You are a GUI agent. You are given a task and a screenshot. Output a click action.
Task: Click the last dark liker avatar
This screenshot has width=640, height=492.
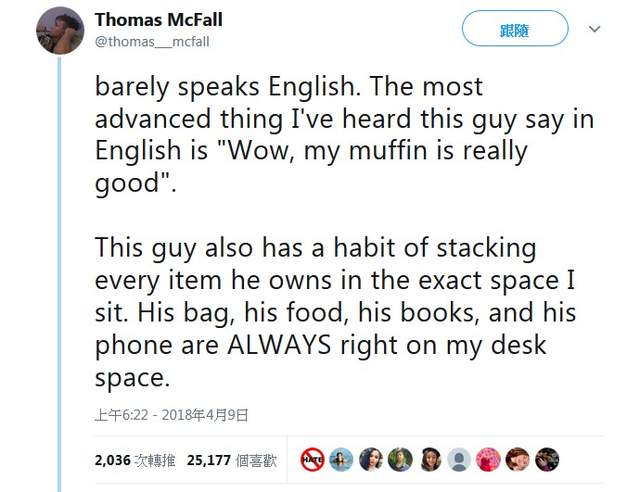[x=547, y=459]
